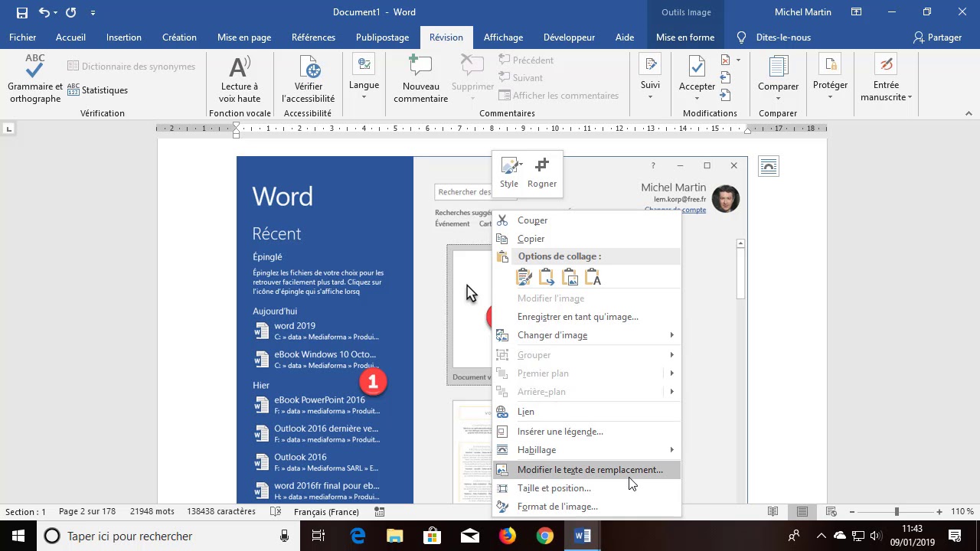This screenshot has height=551, width=980.
Task: Undo the last action in the title bar
Action: coord(44,12)
